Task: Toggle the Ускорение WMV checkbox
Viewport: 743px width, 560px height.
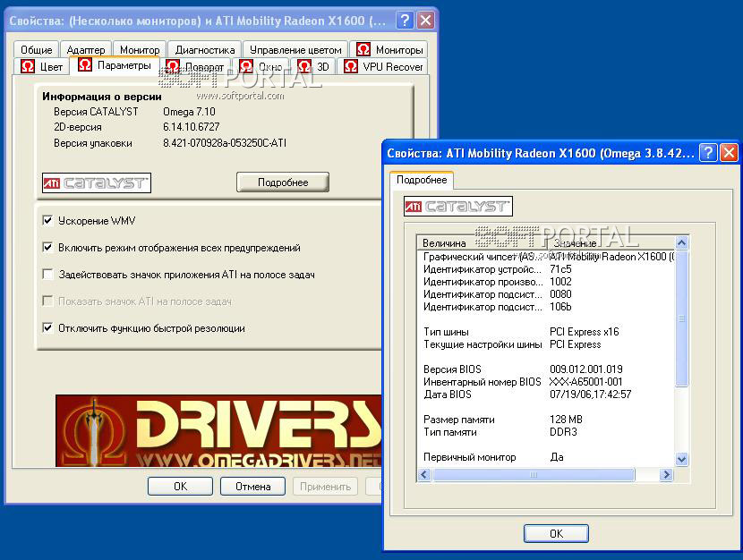Action: pos(47,221)
